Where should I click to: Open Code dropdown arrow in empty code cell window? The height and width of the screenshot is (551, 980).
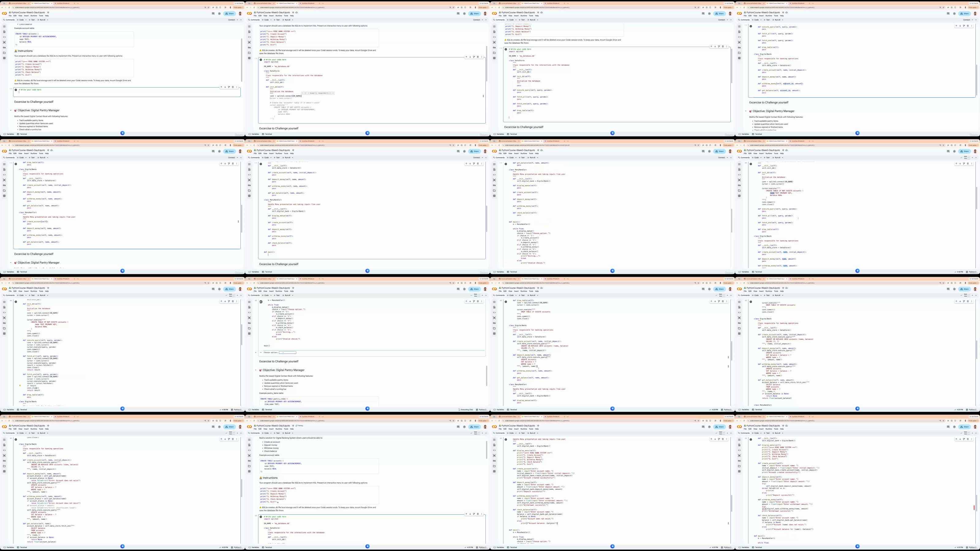point(26,20)
